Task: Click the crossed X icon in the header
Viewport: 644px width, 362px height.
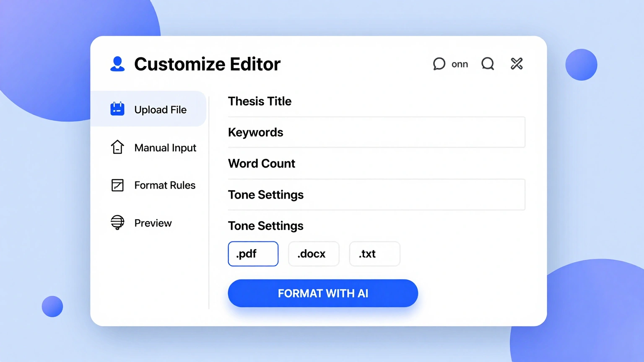Action: 517,64
